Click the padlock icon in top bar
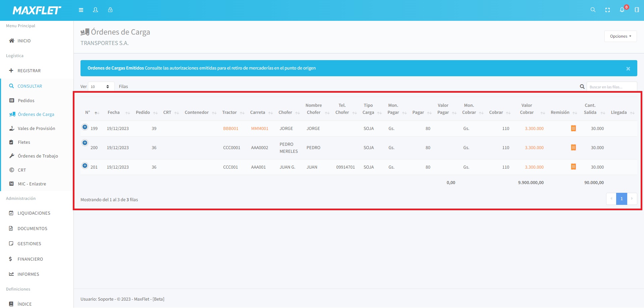Viewport: 644px width, 308px height. click(x=110, y=10)
